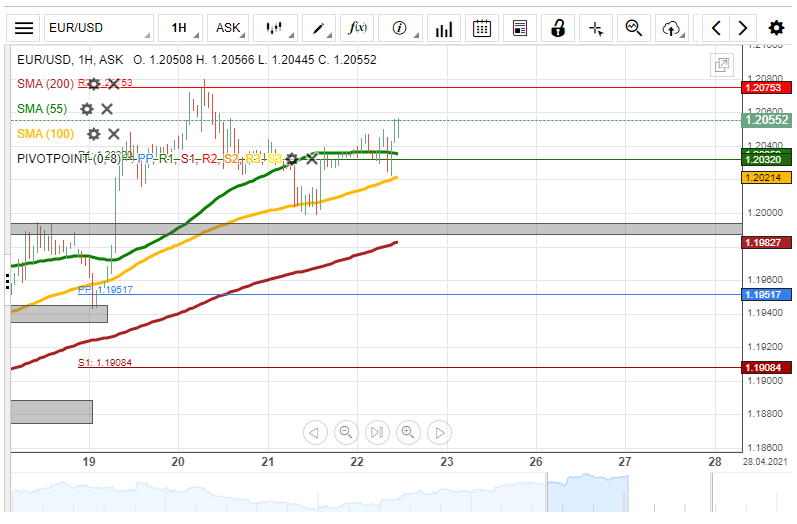Image resolution: width=797 pixels, height=524 pixels.
Task: Click the cloud upload icon
Action: pos(671,28)
